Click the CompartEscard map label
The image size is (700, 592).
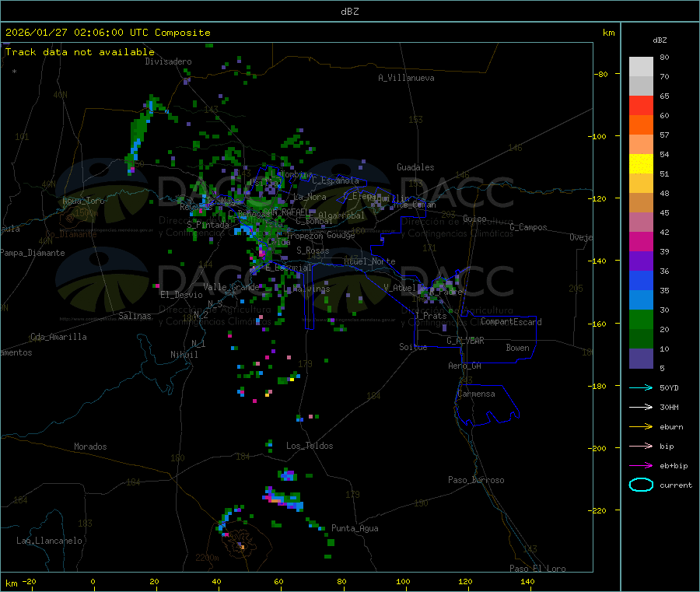[511, 322]
